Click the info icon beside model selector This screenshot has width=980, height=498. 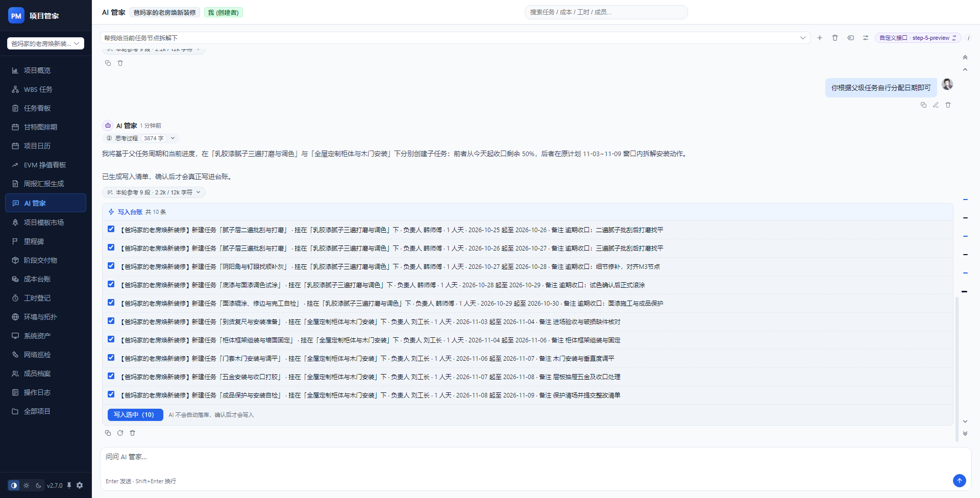[968, 38]
